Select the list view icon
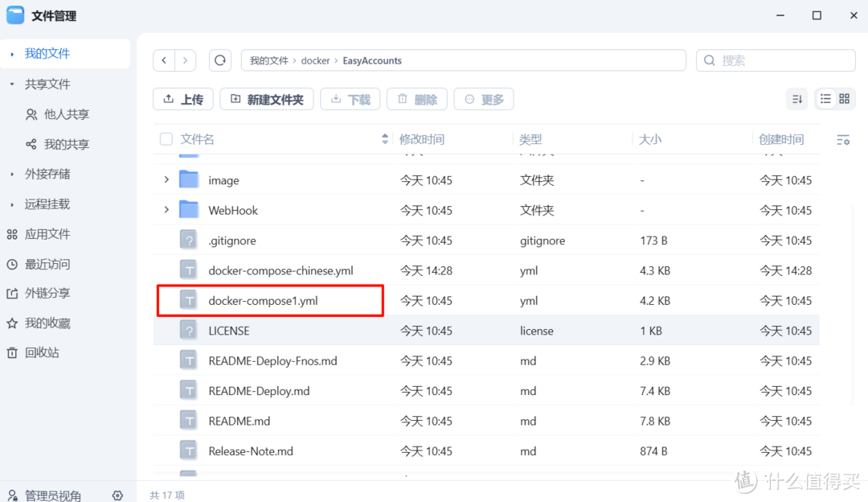 [825, 98]
